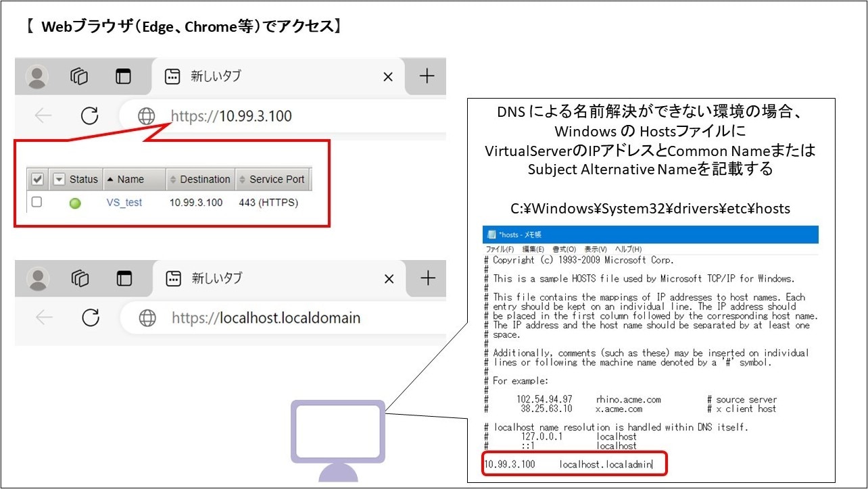Sort by the Service Port column header
This screenshot has width=868, height=489.
(x=272, y=180)
